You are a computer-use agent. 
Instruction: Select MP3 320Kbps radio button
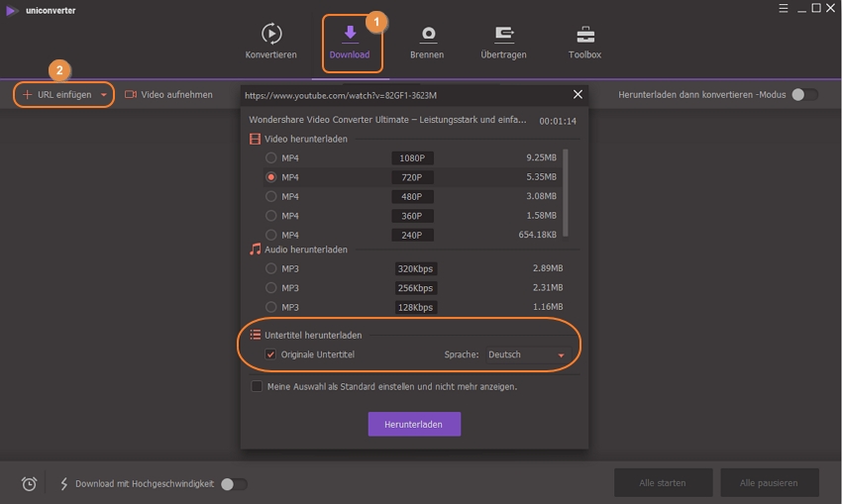tap(271, 268)
